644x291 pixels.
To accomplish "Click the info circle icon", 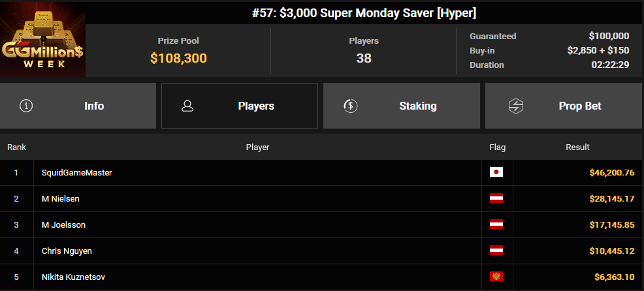I will click(x=26, y=106).
